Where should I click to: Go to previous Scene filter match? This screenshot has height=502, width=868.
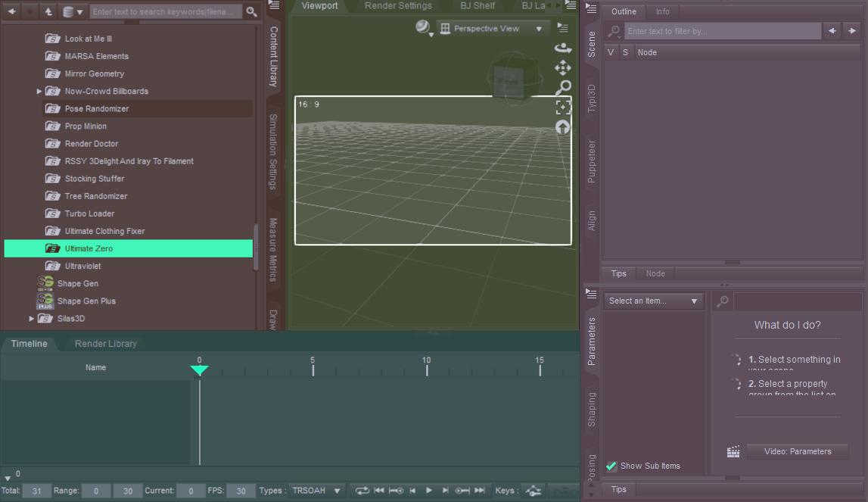[x=832, y=31]
